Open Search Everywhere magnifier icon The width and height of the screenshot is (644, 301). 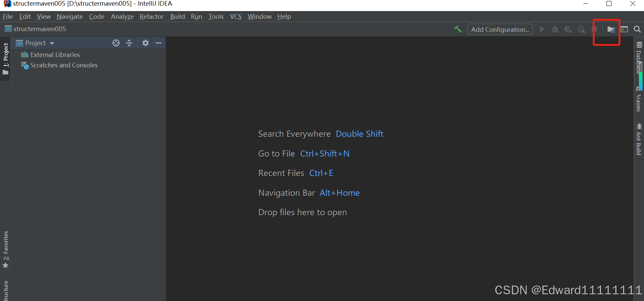pyautogui.click(x=637, y=29)
